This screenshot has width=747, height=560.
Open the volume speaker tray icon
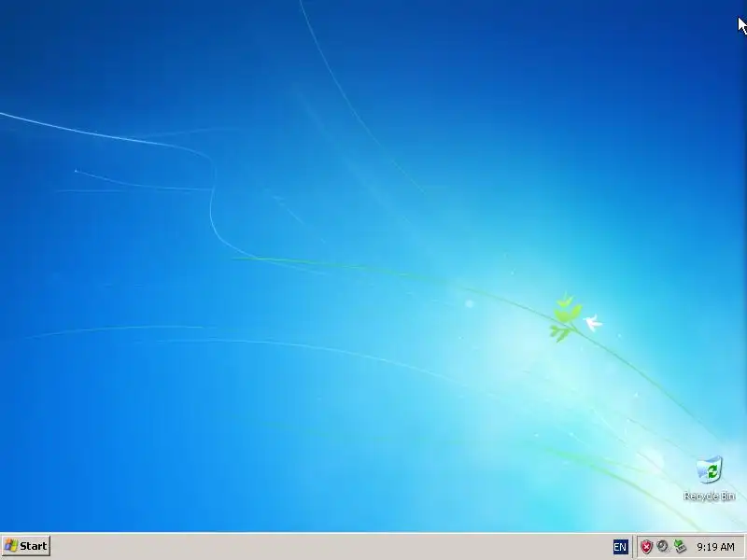click(x=662, y=546)
